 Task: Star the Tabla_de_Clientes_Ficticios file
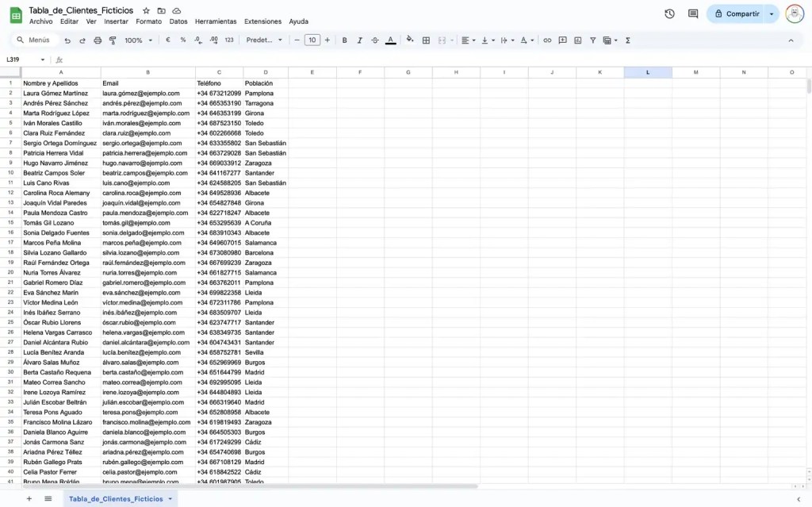pyautogui.click(x=145, y=10)
